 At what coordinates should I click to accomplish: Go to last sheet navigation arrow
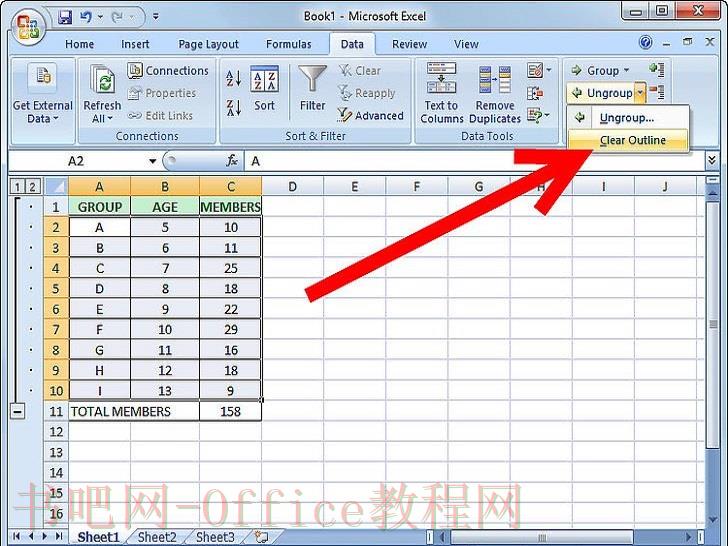point(59,536)
